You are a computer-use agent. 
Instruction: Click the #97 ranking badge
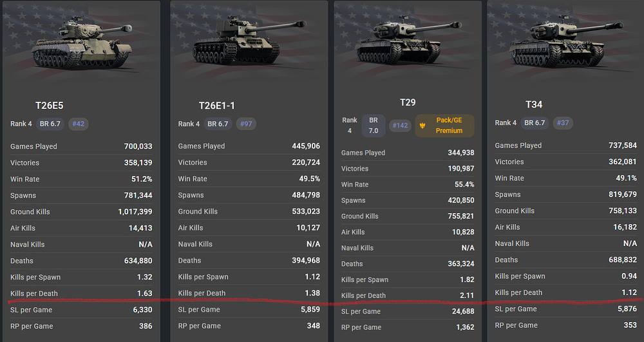pyautogui.click(x=246, y=124)
